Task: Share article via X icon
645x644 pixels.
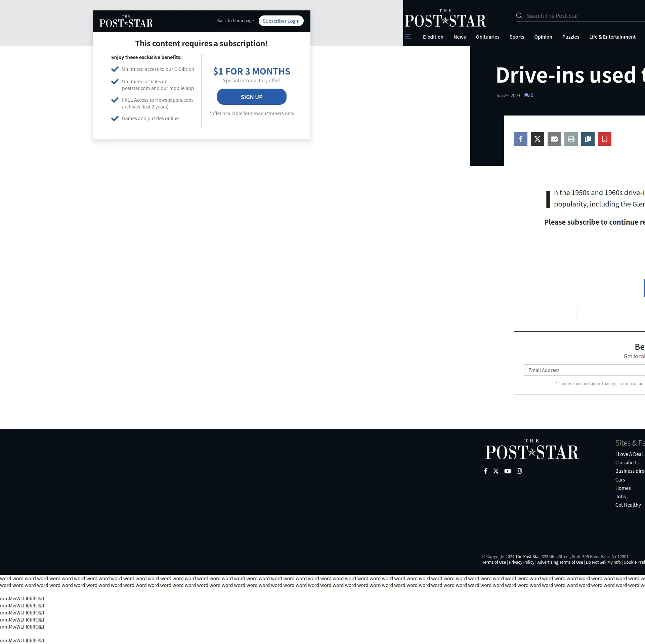Action: coord(537,139)
